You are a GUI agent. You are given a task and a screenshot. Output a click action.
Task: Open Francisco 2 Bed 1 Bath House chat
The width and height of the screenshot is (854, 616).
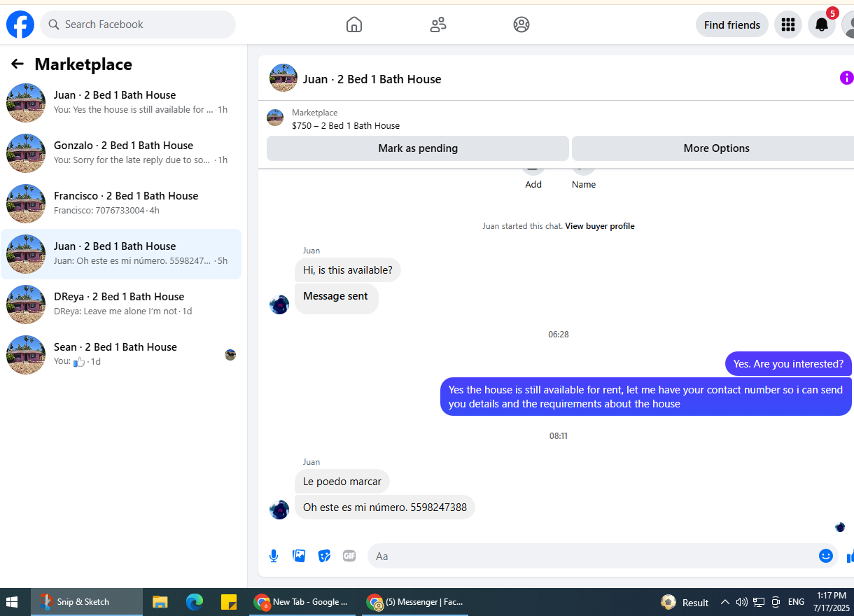(x=121, y=204)
